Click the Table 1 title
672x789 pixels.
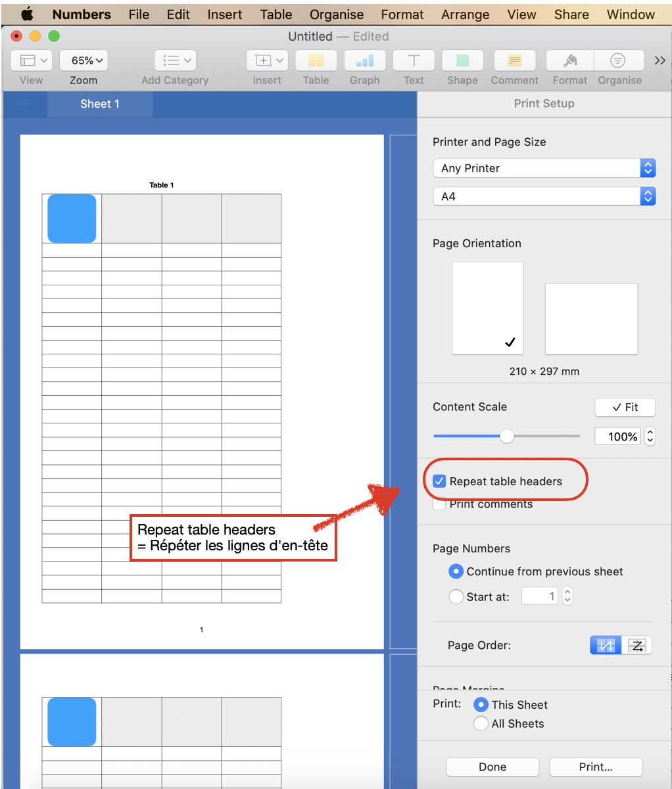point(162,185)
